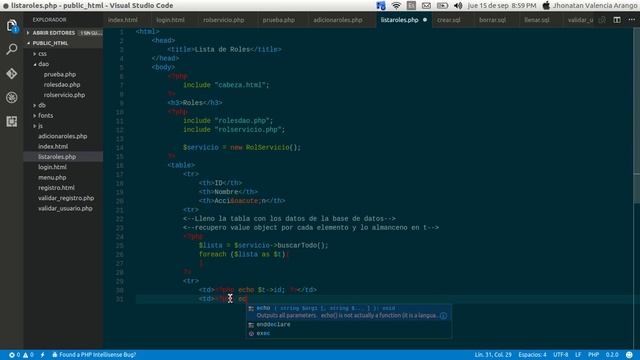Click the date and time in top bar
The height and width of the screenshot is (360, 640).
point(502,5)
